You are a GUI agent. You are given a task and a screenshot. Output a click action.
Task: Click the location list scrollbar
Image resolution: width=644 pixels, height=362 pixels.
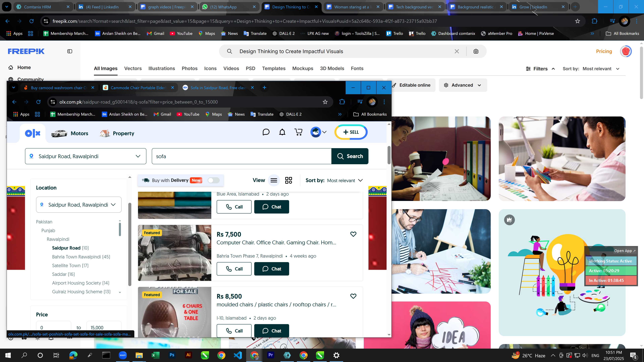pos(120,229)
